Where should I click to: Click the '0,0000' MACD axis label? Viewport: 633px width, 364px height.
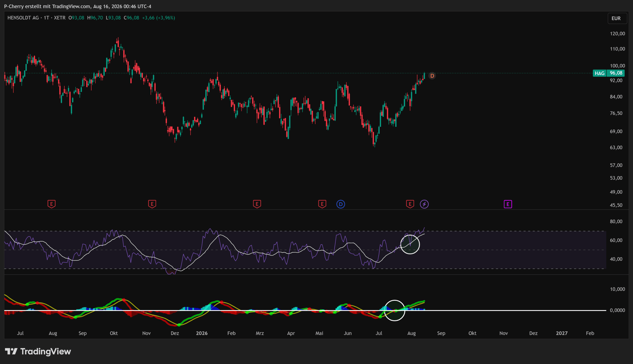[x=617, y=310]
